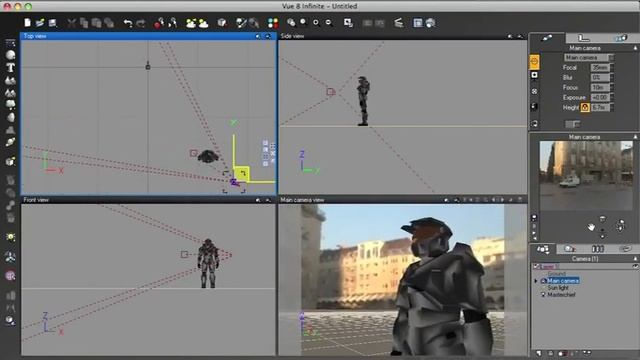The height and width of the screenshot is (360, 640).
Task: Select the terrain mountain tool
Action: point(10,80)
